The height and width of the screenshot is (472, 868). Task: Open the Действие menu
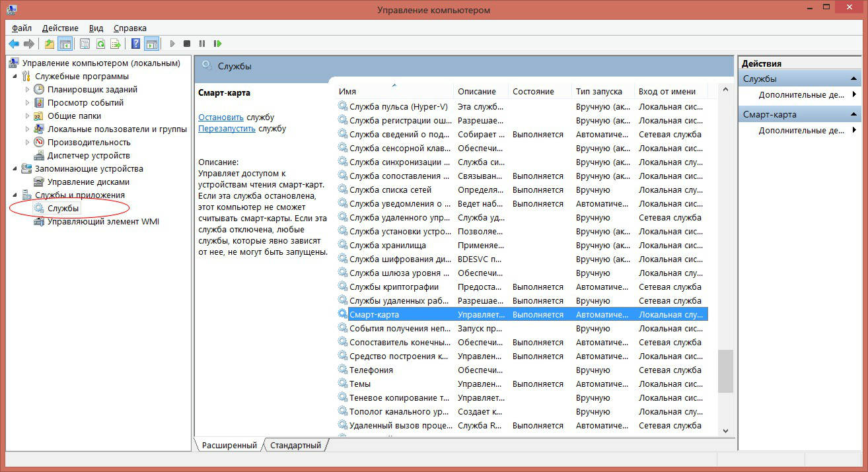pyautogui.click(x=60, y=28)
